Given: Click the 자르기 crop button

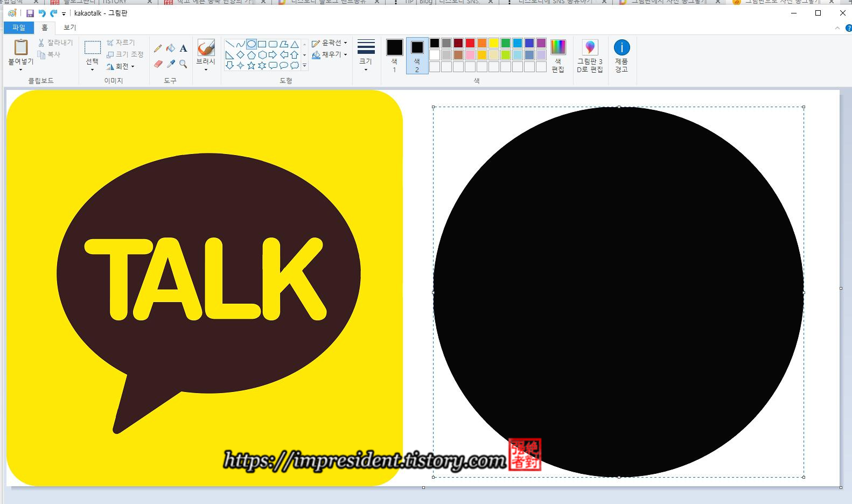Looking at the screenshot, I should coord(120,43).
